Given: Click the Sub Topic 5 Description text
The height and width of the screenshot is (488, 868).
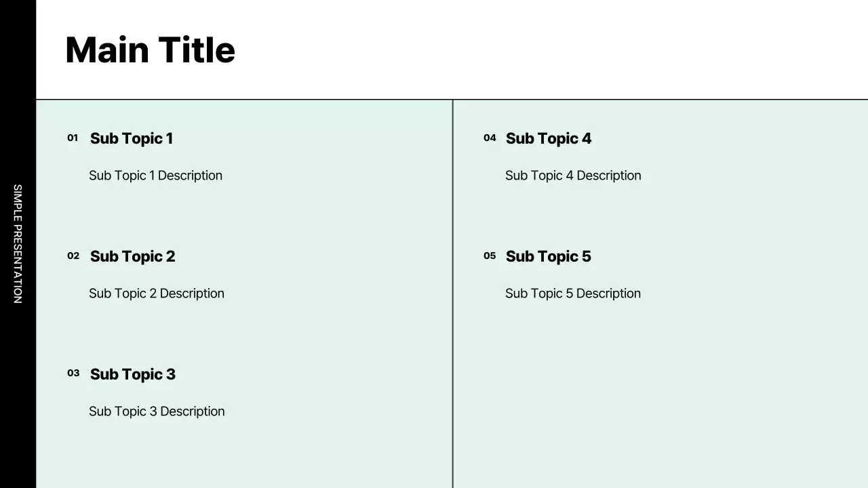Looking at the screenshot, I should 573,293.
